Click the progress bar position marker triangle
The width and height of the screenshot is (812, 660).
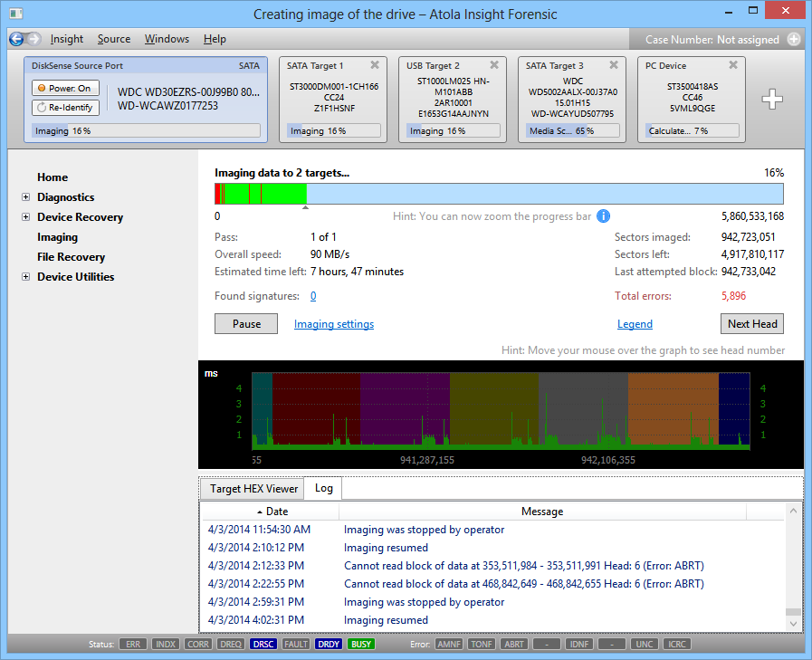(306, 207)
